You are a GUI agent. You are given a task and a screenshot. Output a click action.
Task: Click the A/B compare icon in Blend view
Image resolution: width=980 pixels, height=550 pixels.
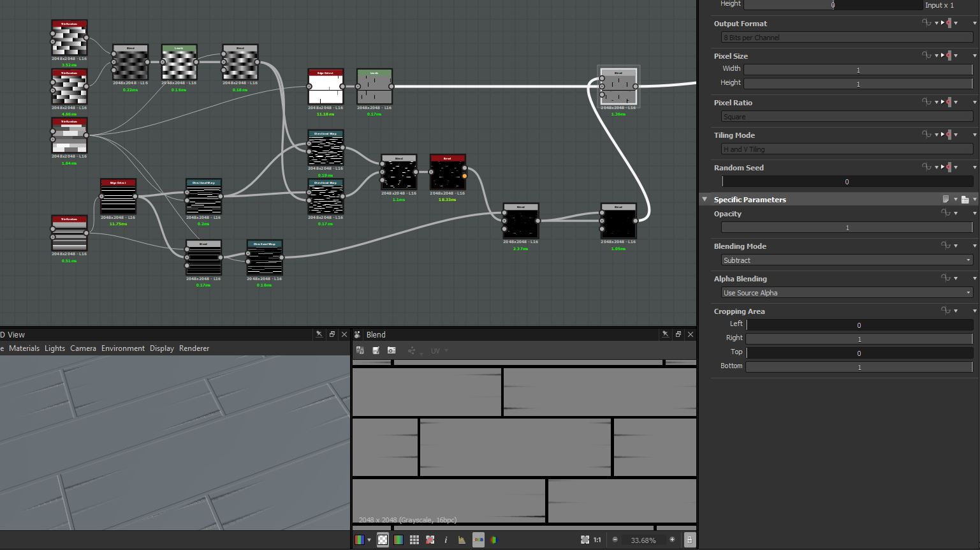360,350
